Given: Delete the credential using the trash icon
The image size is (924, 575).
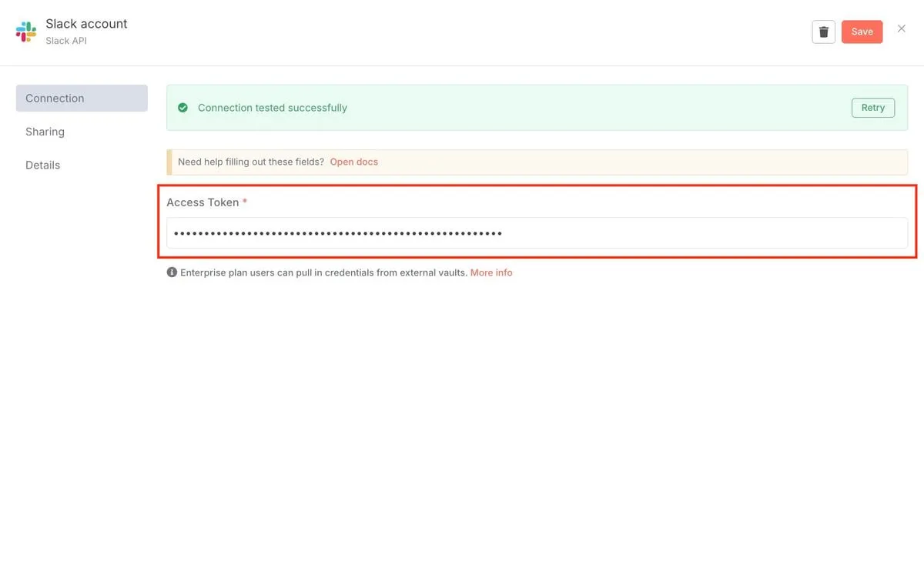Looking at the screenshot, I should pos(823,32).
